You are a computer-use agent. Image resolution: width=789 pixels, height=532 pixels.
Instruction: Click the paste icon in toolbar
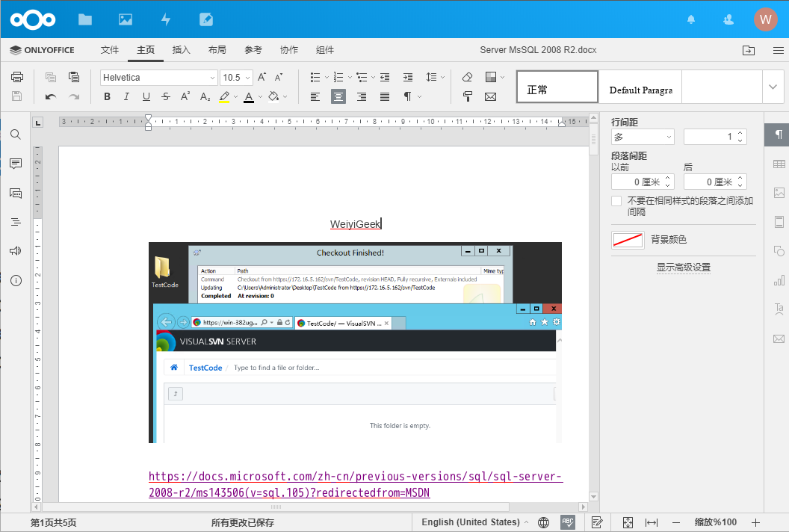74,77
